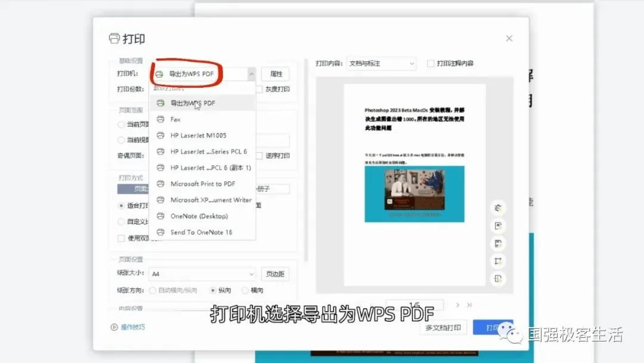Image resolution: width=644 pixels, height=363 pixels.
Task: Click the double-arrow swap icon beside preview
Action: 498,208
